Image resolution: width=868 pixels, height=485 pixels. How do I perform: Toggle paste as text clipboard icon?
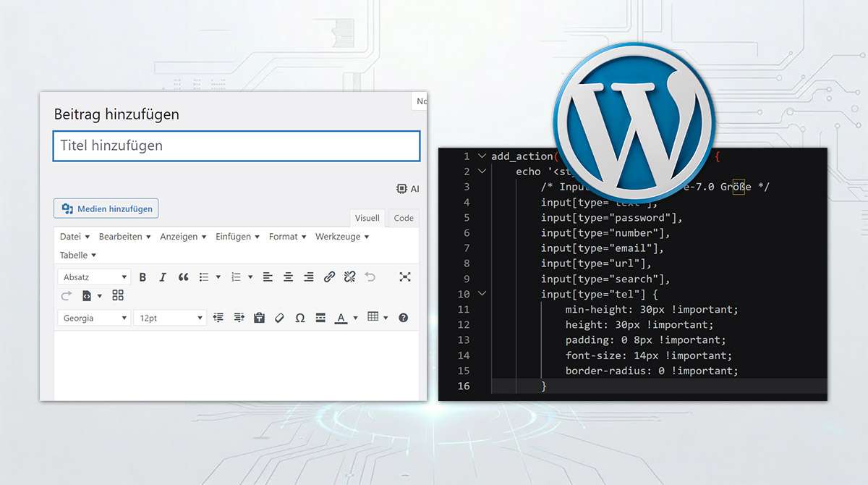259,318
